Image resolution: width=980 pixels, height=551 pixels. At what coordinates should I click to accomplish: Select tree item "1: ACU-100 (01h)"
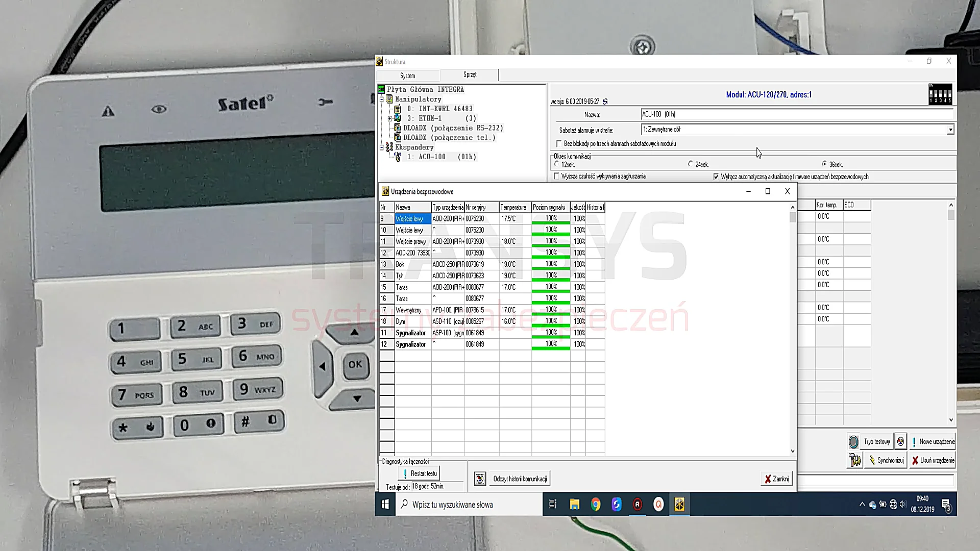442,157
